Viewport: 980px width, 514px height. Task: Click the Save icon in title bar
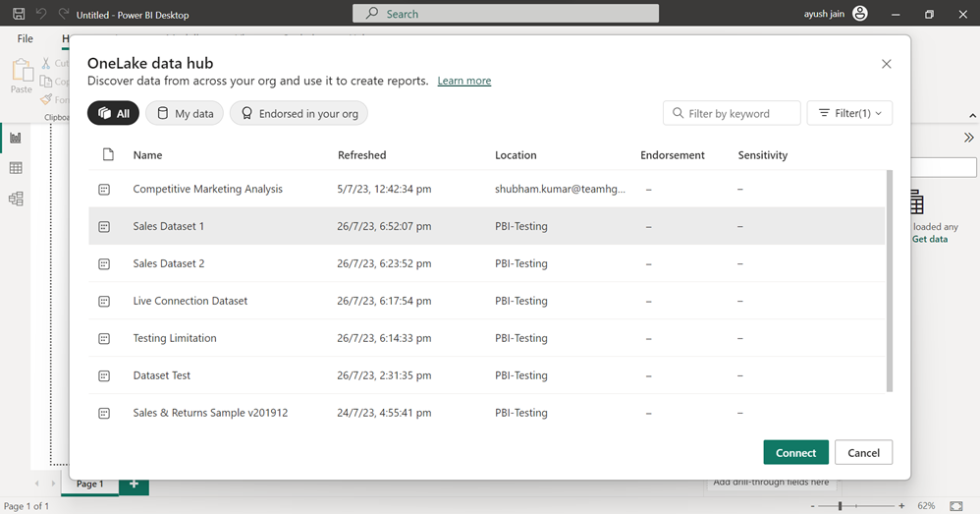19,14
